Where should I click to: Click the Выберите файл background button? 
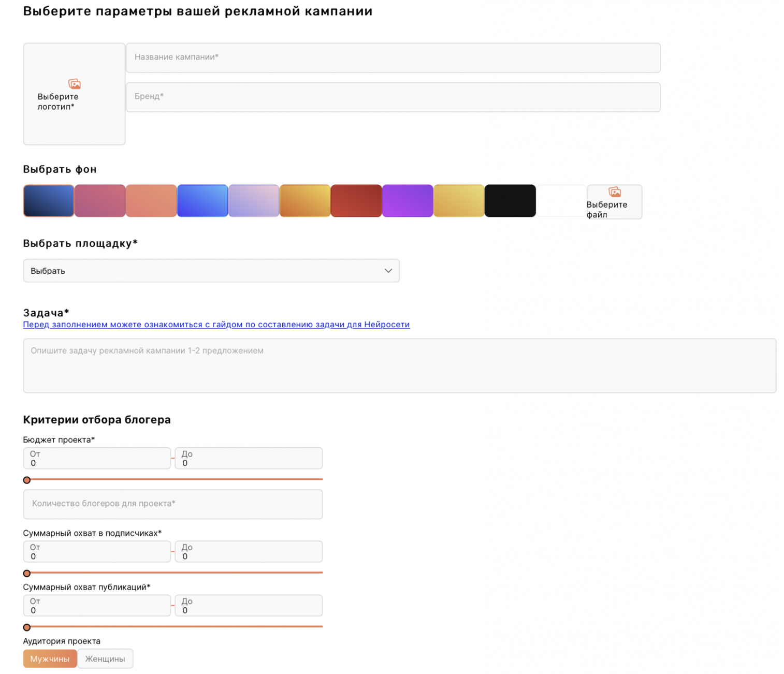(615, 202)
